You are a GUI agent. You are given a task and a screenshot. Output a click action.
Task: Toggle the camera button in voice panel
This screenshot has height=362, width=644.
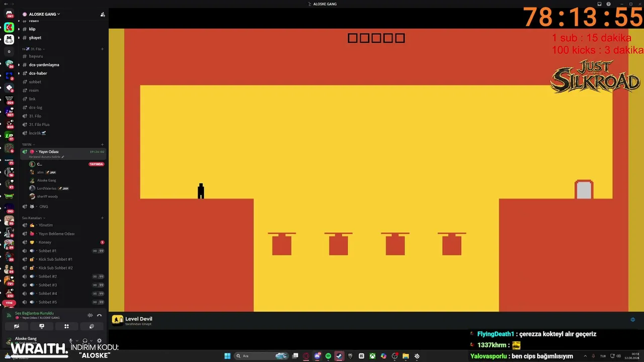pos(17,326)
